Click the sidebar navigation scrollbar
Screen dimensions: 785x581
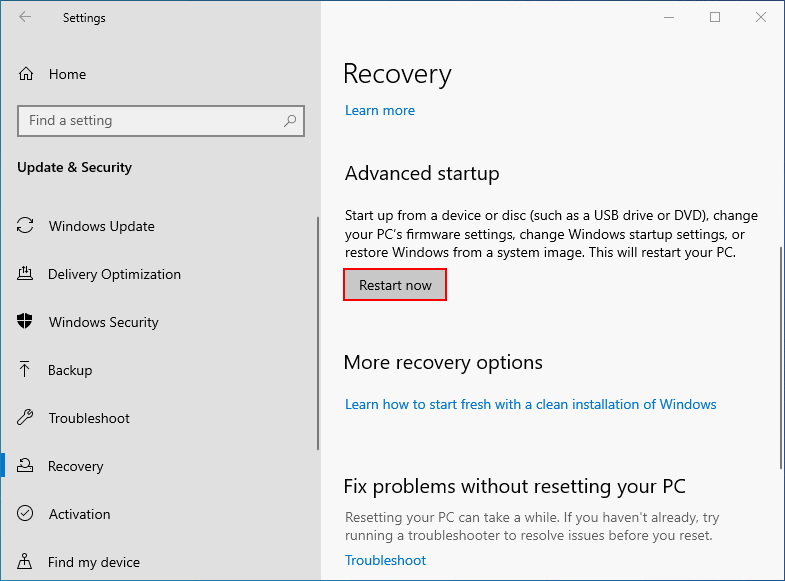tap(318, 333)
